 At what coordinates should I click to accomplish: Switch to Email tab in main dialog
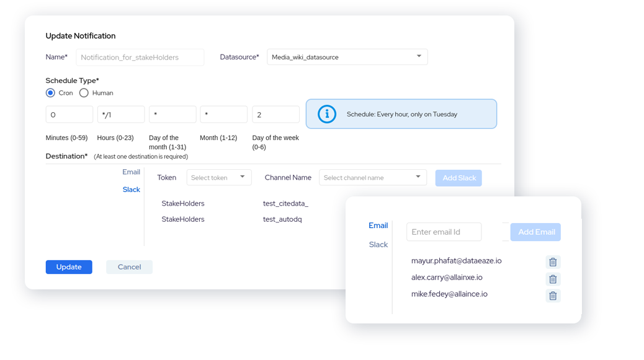pyautogui.click(x=131, y=172)
